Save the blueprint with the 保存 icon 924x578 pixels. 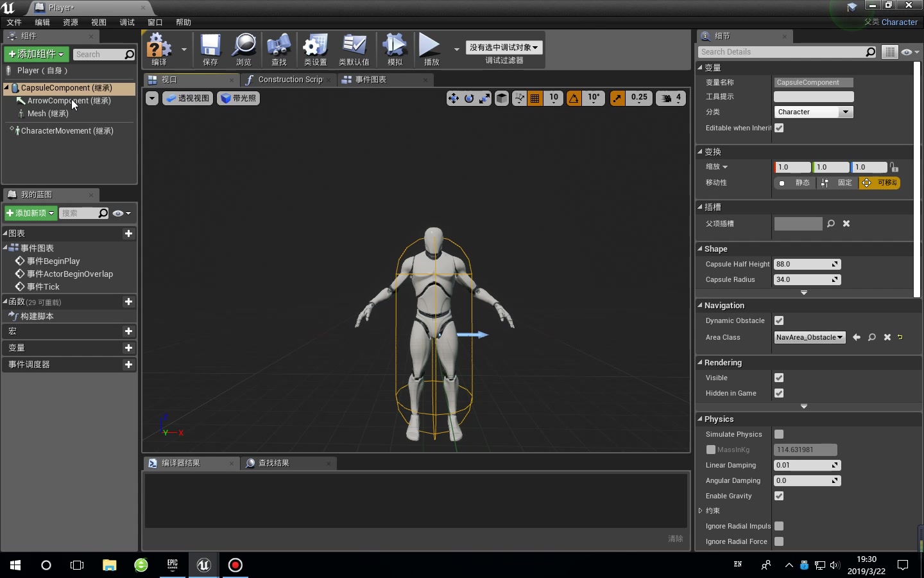pyautogui.click(x=209, y=49)
